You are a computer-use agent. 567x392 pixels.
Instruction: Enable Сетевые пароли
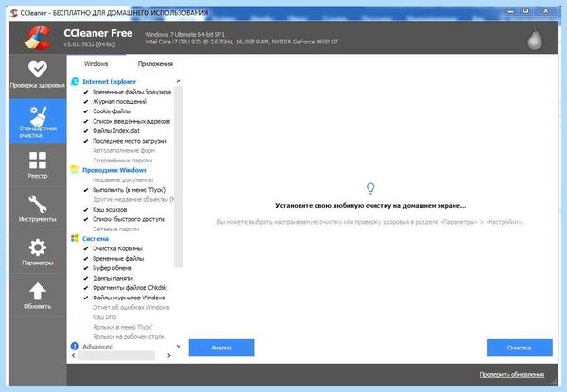click(115, 229)
